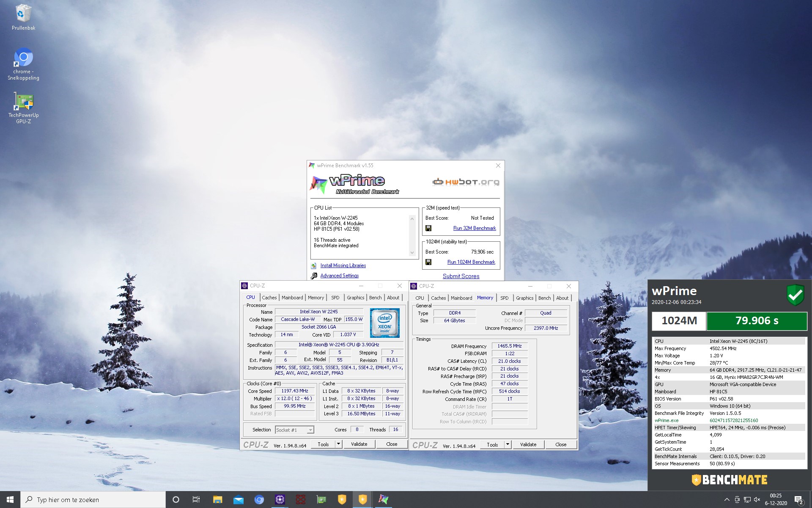Open network status tray icon
This screenshot has height=508, width=812.
[x=747, y=500]
